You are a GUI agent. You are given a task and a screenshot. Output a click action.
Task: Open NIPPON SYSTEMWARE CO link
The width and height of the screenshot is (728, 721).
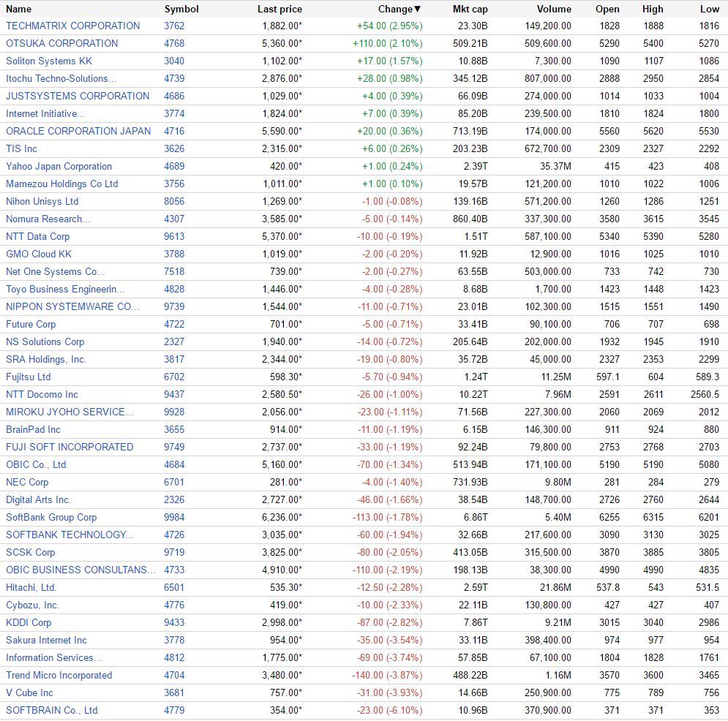click(72, 307)
